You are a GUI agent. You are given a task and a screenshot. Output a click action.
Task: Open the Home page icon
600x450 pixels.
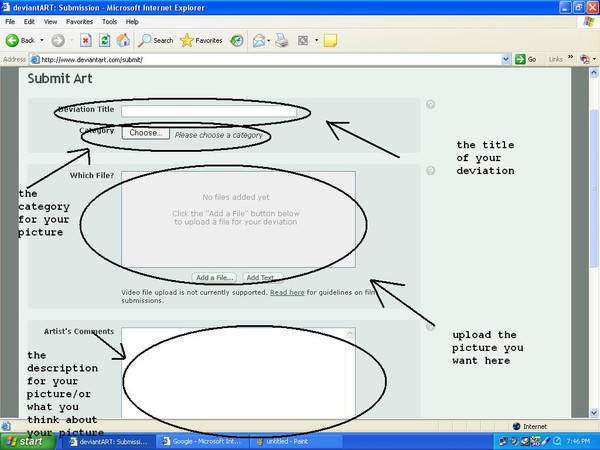tap(123, 40)
